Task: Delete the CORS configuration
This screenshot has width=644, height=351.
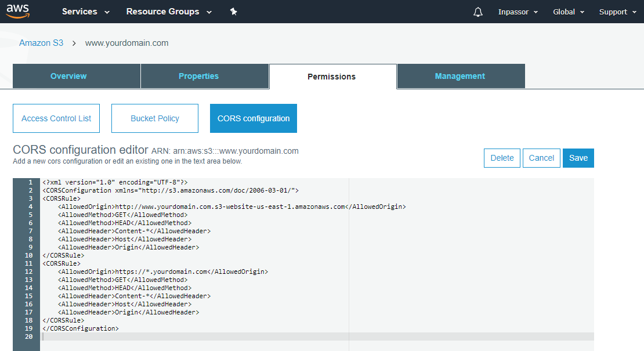Action: tap(501, 157)
